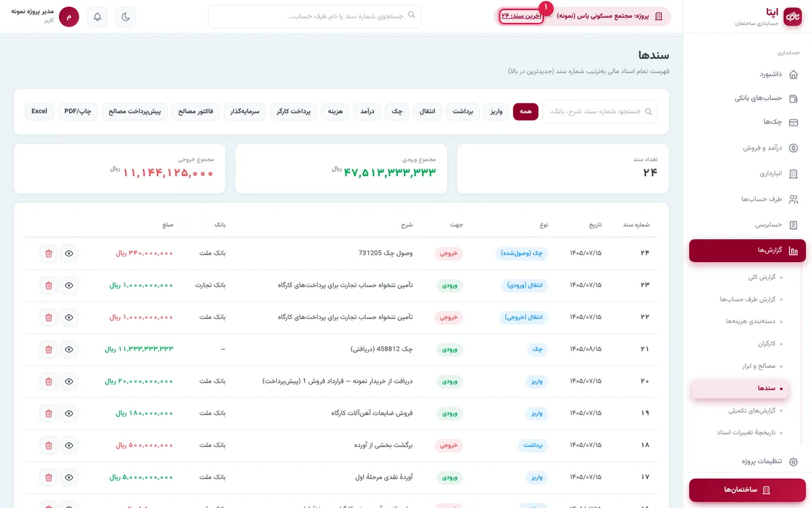Filter documents by فاکتور مصالح
Screen dimensions: 812x508
click(196, 112)
